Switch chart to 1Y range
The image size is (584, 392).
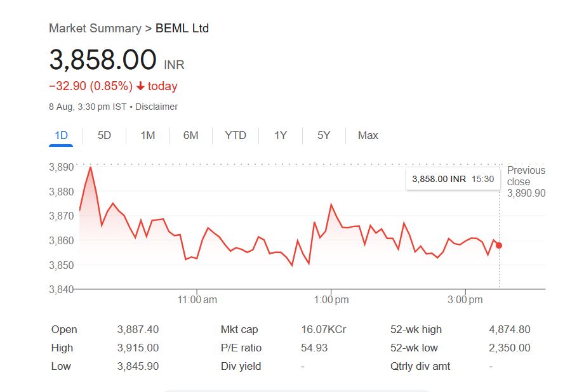(x=281, y=135)
